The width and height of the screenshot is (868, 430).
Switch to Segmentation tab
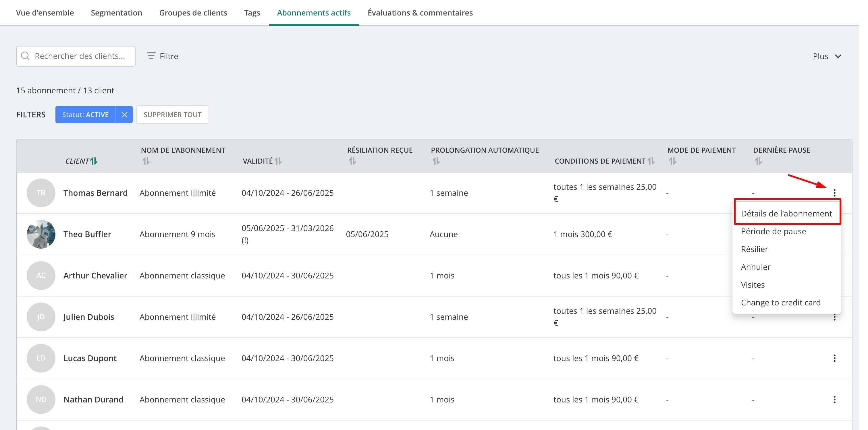click(117, 13)
